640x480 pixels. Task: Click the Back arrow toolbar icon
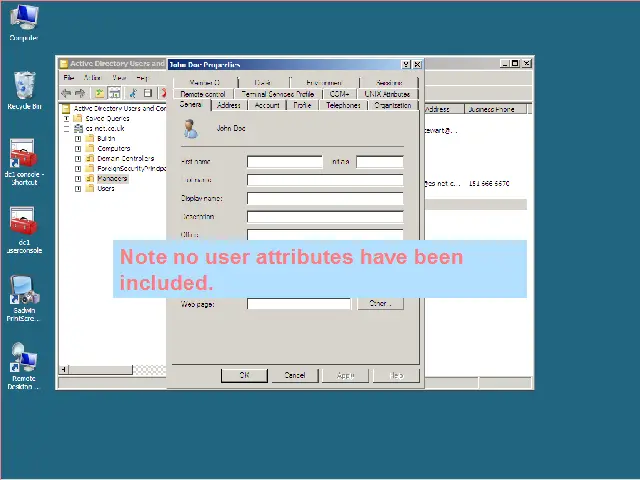tap(66, 93)
